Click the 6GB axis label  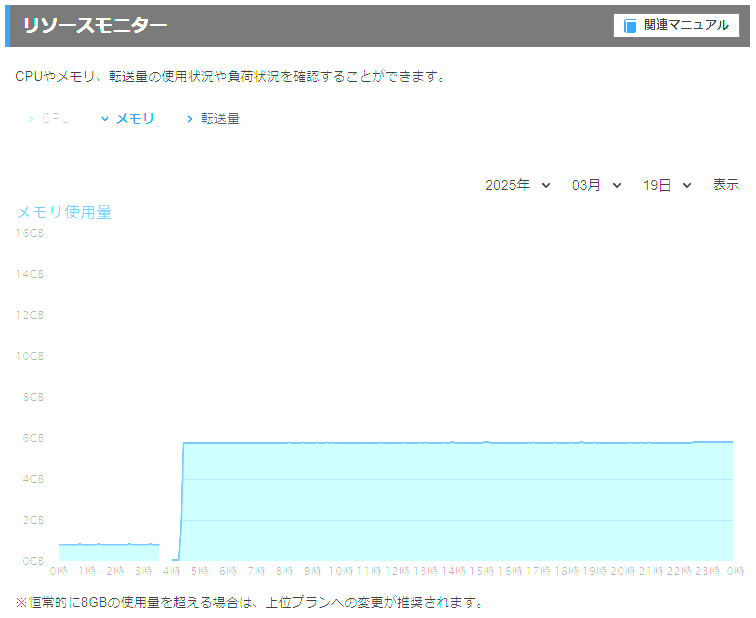[33, 438]
